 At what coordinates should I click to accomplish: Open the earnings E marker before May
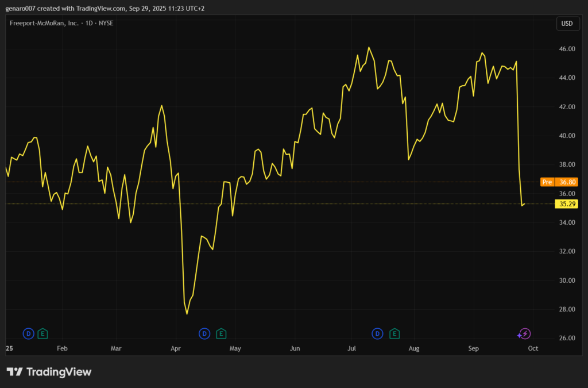click(x=221, y=333)
